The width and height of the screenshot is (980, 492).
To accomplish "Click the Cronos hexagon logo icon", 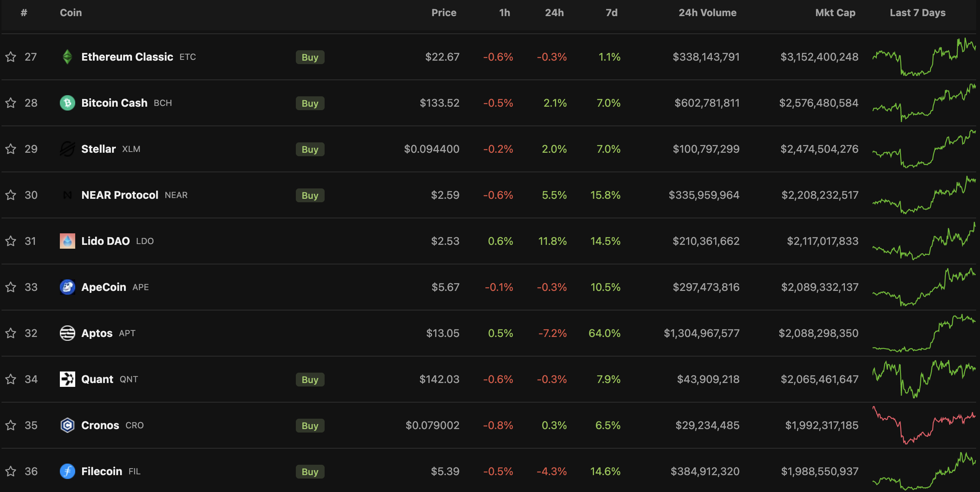I will tap(67, 425).
